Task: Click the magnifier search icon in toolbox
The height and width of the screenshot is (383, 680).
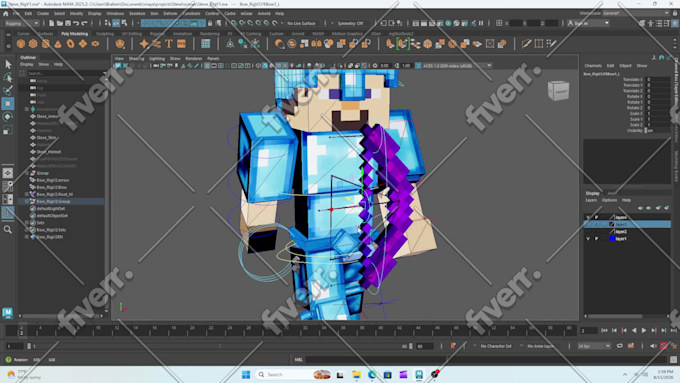Action: (x=8, y=229)
